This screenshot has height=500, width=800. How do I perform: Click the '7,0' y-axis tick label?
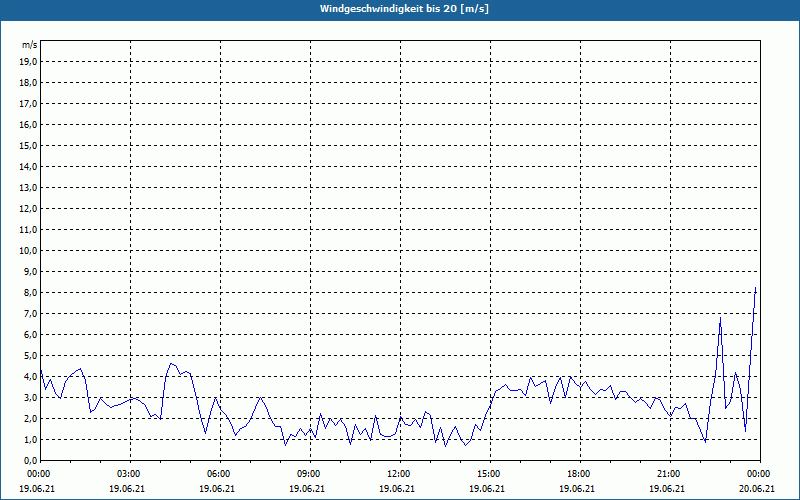(x=31, y=313)
